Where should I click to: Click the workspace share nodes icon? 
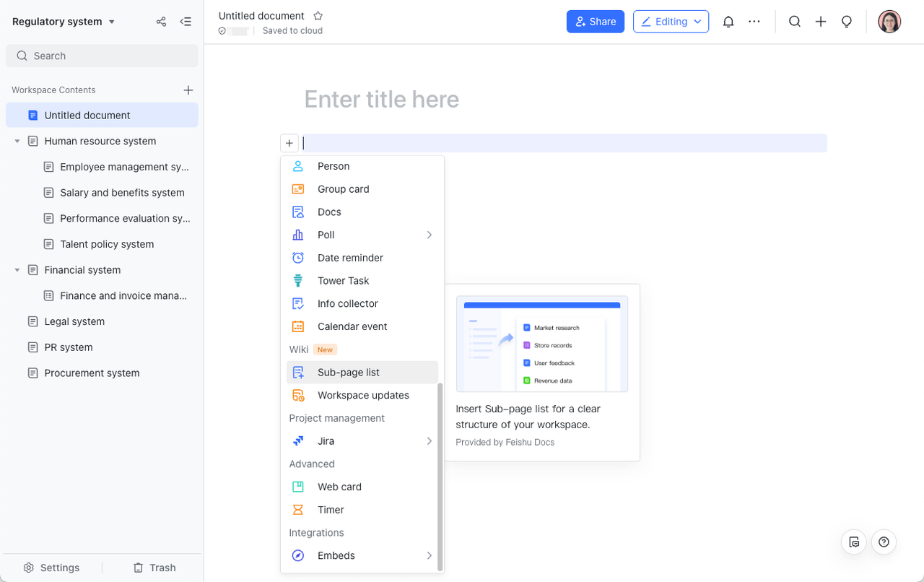(161, 22)
